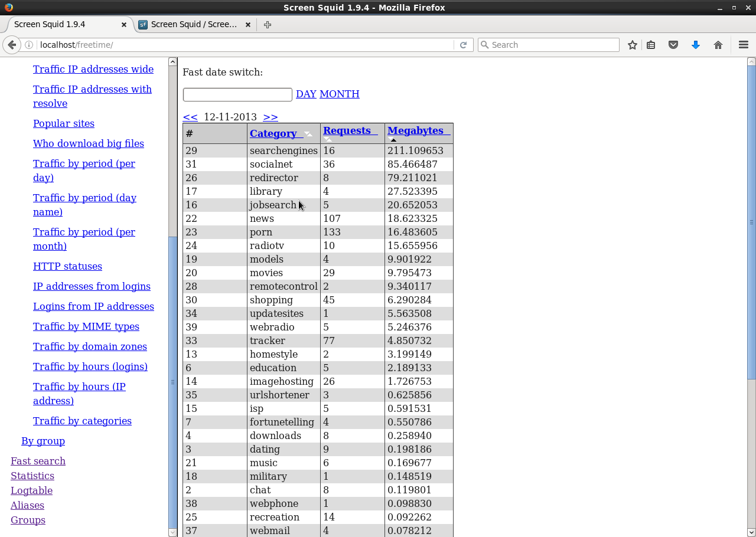This screenshot has width=756, height=537.
Task: Click inside the fast date switch field
Action: [237, 94]
